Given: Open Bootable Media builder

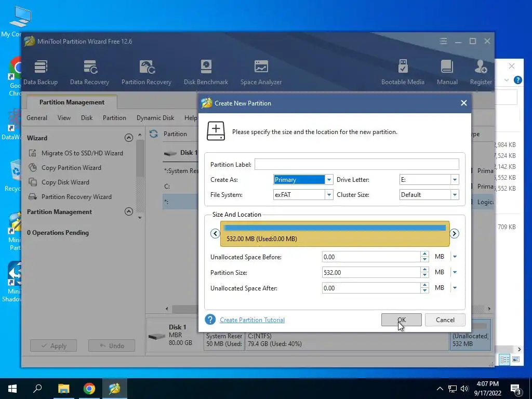Looking at the screenshot, I should pyautogui.click(x=403, y=73).
